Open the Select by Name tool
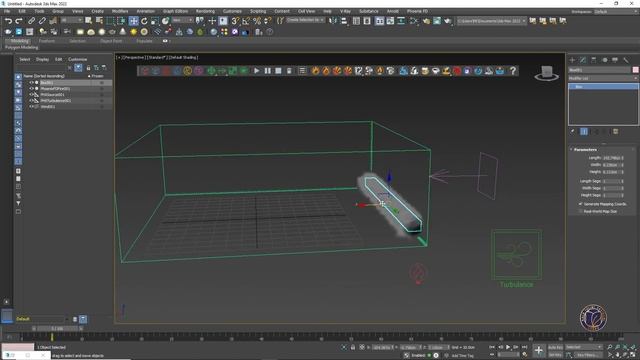640x360 pixels. (99, 20)
